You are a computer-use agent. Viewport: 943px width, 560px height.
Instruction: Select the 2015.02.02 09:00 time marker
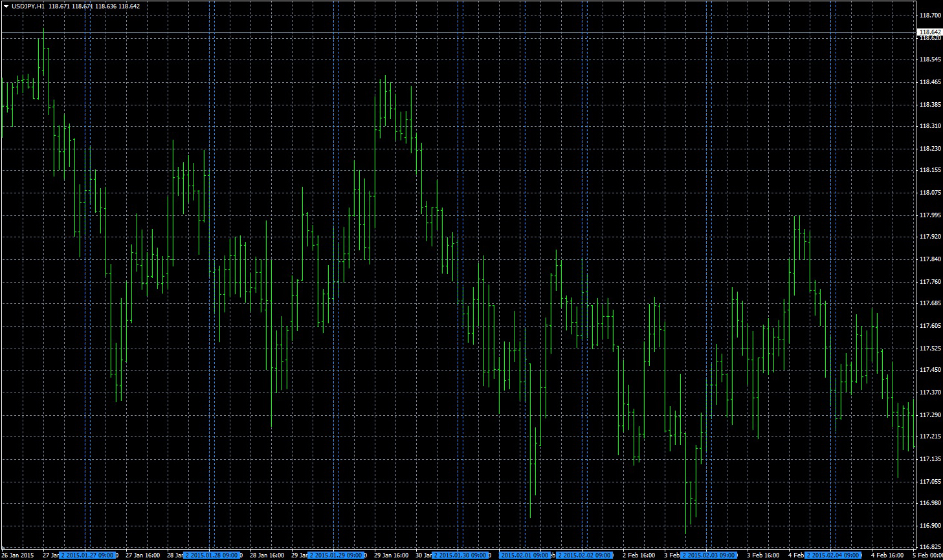point(584,555)
